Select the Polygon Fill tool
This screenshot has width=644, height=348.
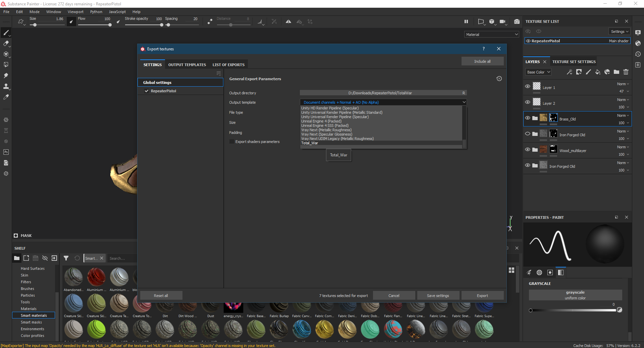click(6, 64)
